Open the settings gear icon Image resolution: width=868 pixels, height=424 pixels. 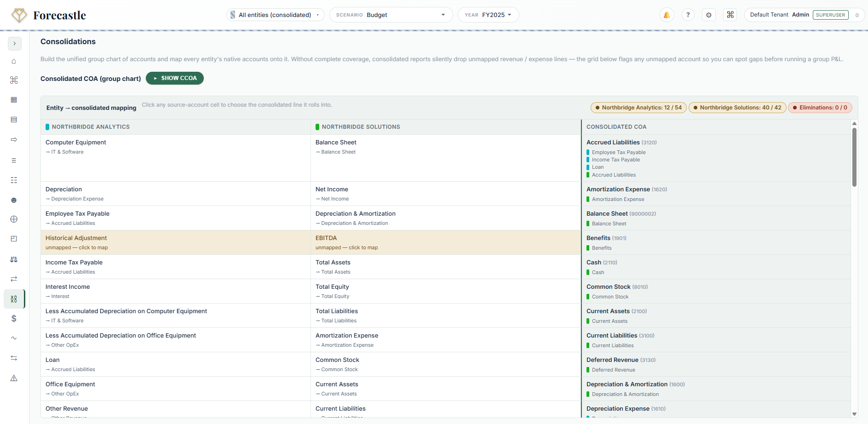click(709, 15)
